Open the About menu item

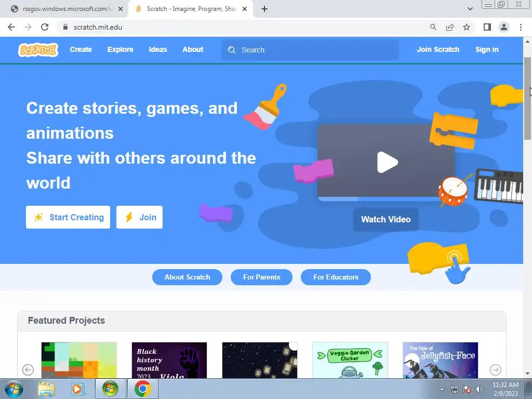193,49
